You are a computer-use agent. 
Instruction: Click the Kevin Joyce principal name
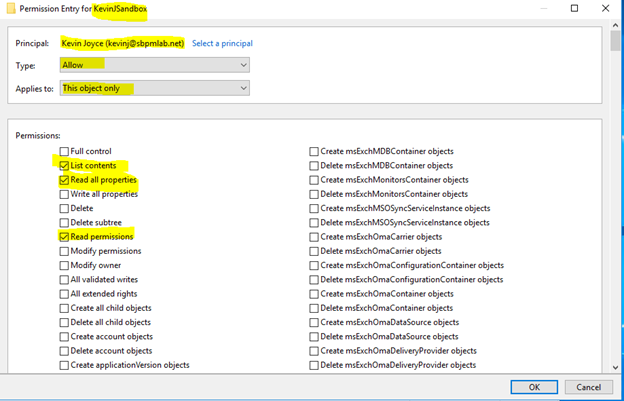pyautogui.click(x=123, y=43)
